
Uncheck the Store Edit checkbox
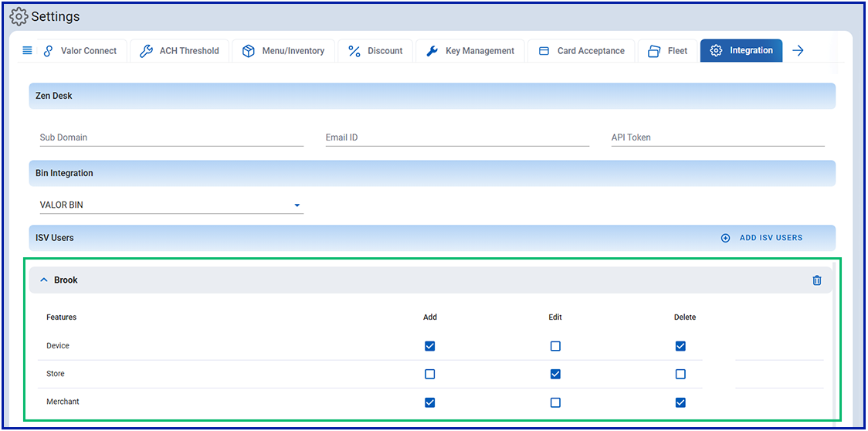pos(555,374)
